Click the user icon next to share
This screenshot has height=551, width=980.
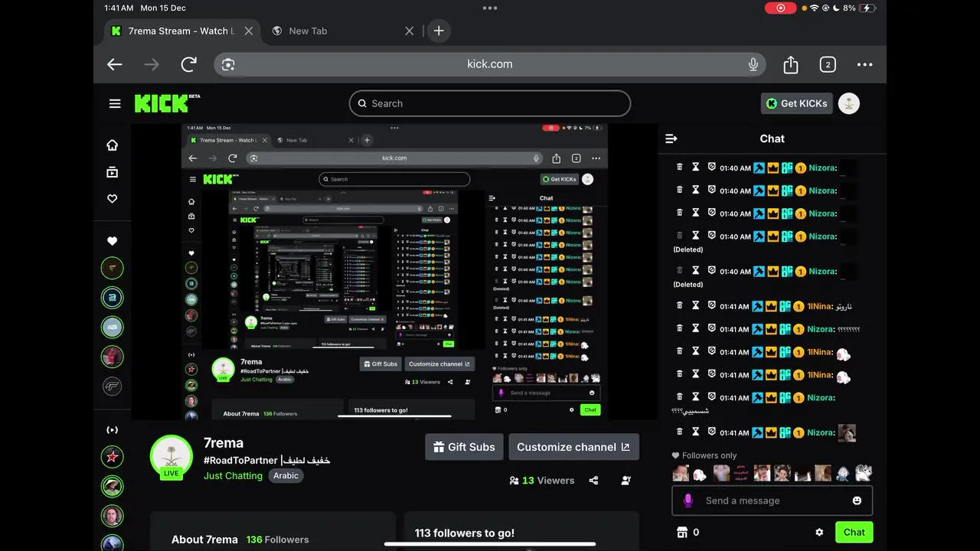click(626, 481)
